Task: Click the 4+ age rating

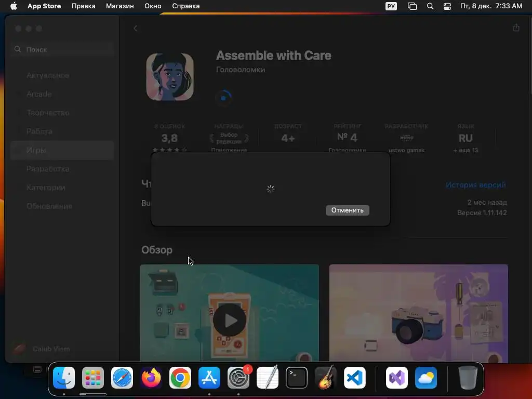Action: coord(288,138)
